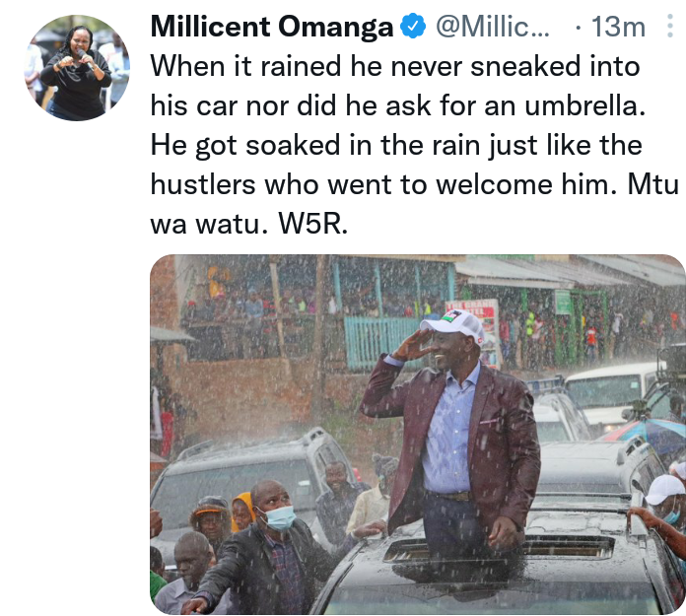Click the display name Millicent Omanga
Screen dimensions: 686x616
(272, 27)
